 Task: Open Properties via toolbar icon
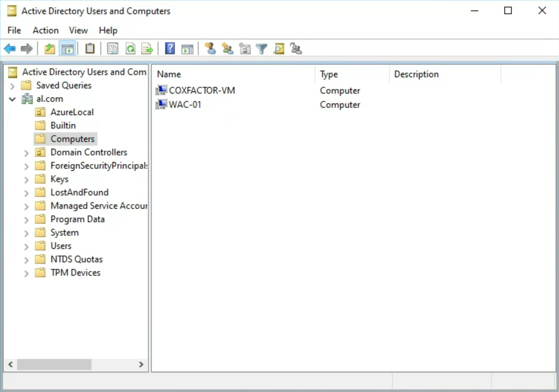click(112, 49)
